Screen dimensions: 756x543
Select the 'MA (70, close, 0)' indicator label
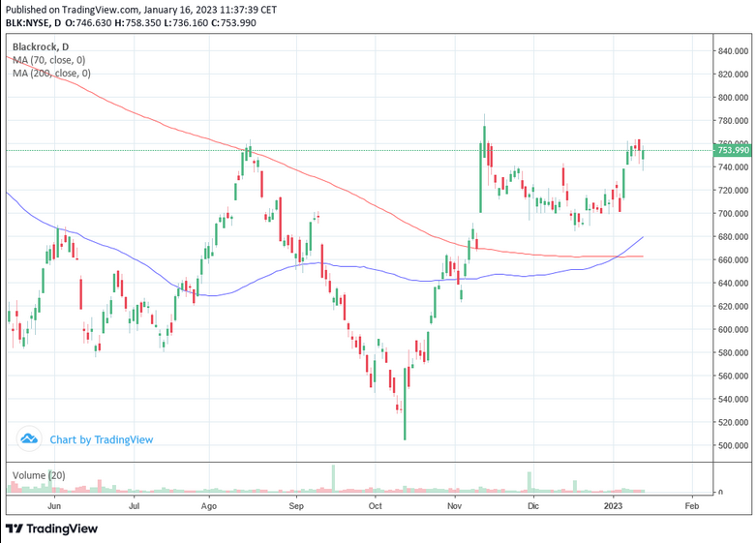[48, 60]
